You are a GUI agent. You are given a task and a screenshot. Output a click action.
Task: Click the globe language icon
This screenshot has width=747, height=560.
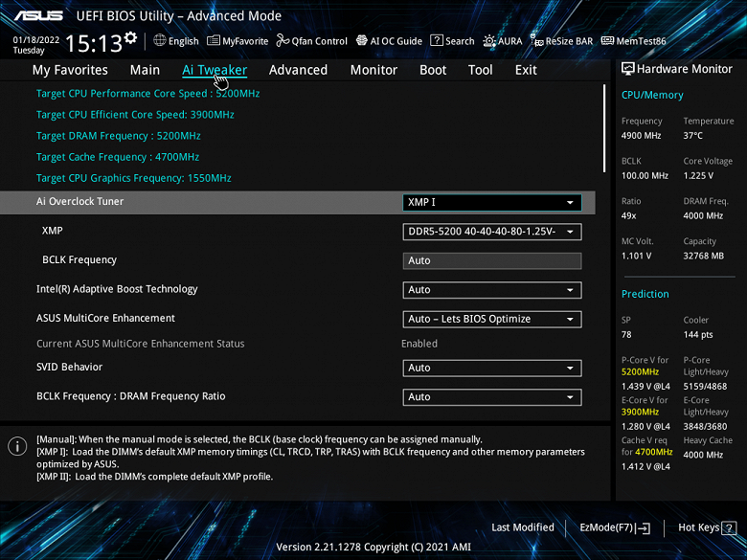tap(160, 41)
